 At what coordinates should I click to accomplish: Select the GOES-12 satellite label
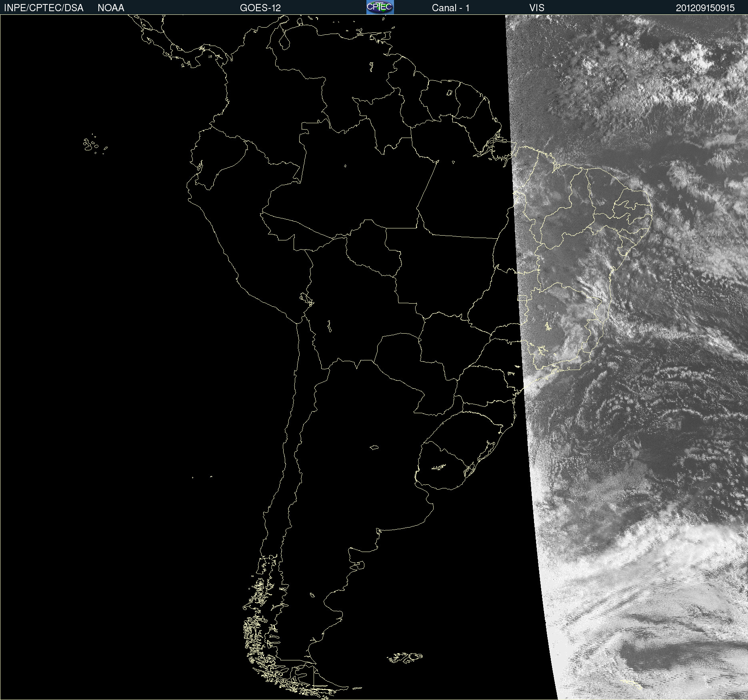[x=260, y=8]
